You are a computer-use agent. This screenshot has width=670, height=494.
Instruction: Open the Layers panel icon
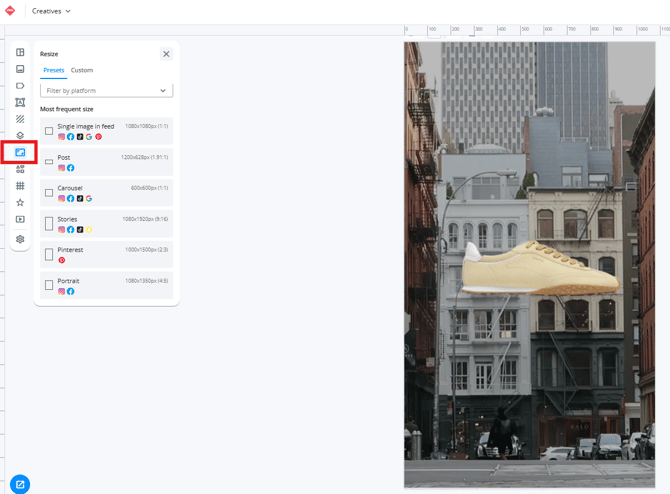[x=20, y=136]
